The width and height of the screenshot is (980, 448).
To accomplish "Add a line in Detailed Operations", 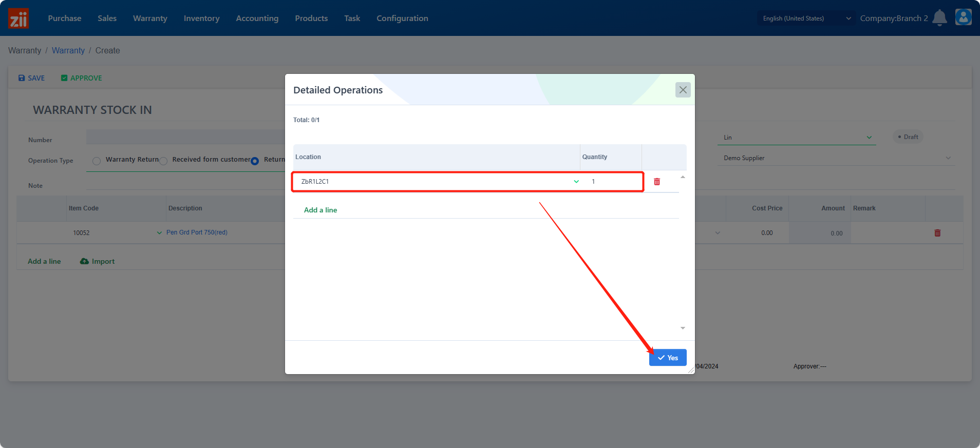I will 321,210.
